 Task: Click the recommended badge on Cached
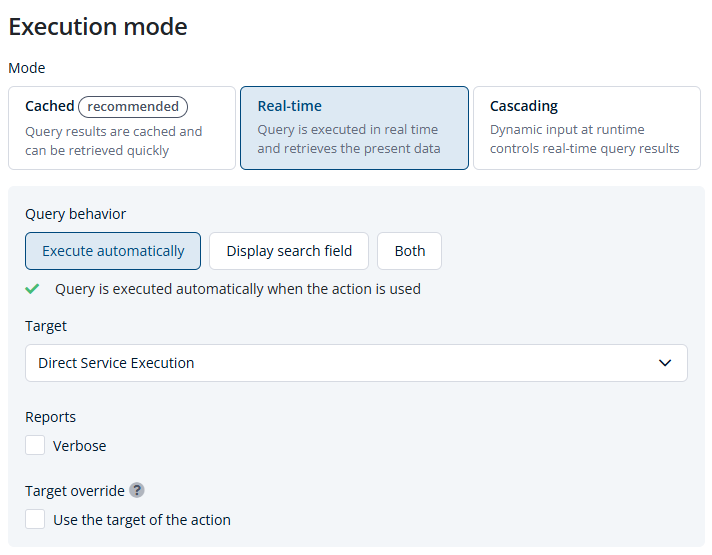click(133, 106)
